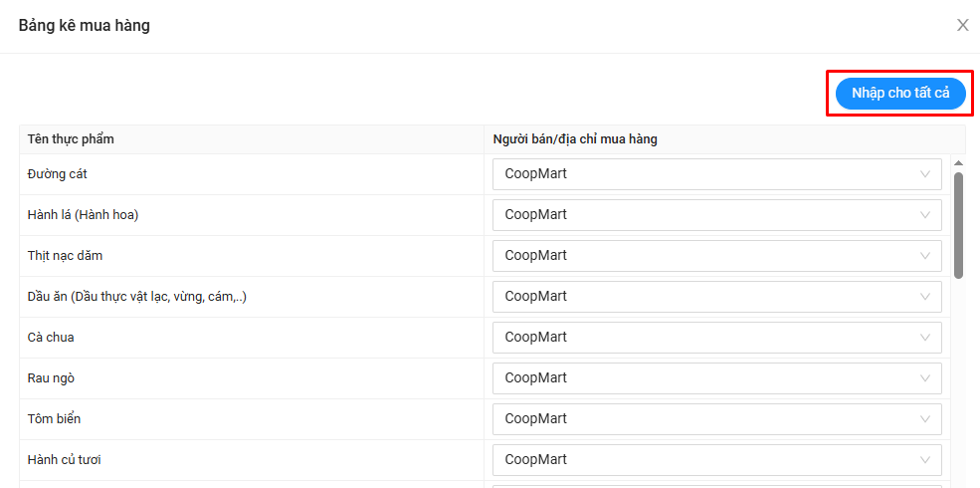Click chevron arrow in Rau ngò row
Image resolution: width=980 pixels, height=488 pixels.
point(925,378)
